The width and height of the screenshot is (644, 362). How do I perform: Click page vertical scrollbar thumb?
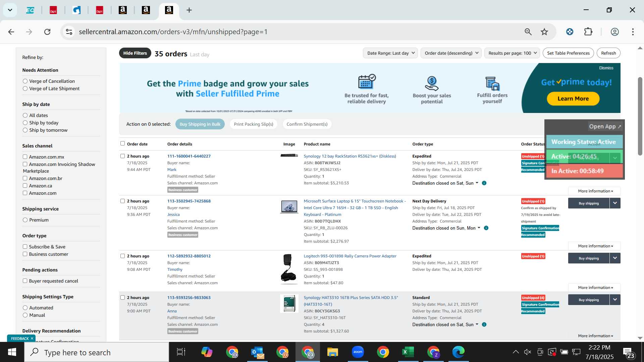tap(640, 116)
